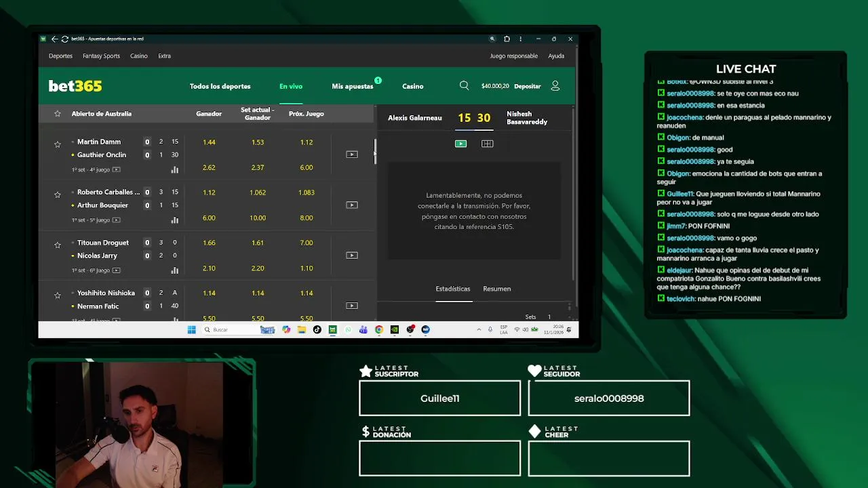The image size is (868, 488).
Task: Select Arthur Bouquier current set odds 10.00
Action: click(258, 218)
